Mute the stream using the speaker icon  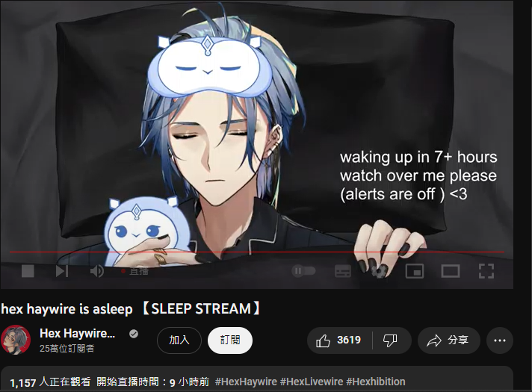tap(97, 271)
